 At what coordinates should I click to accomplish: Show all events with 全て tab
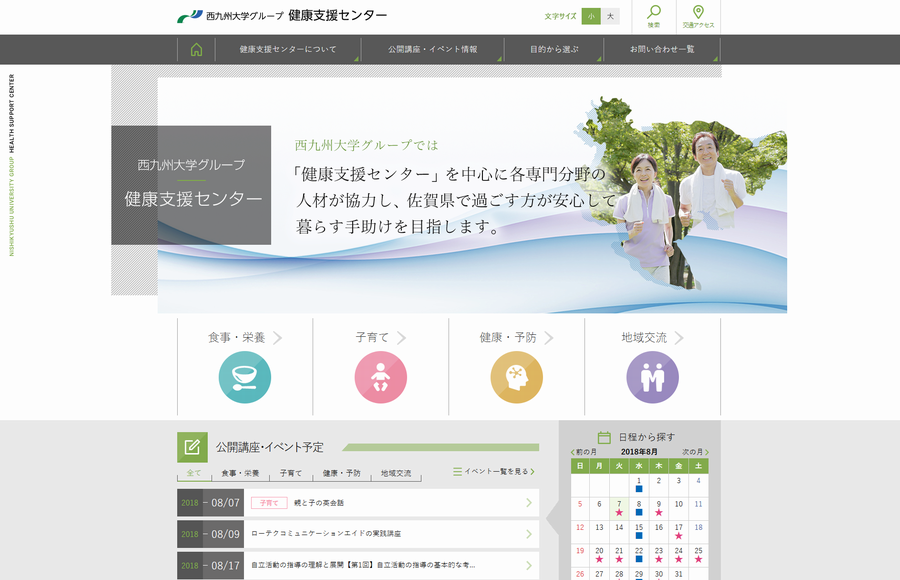point(193,473)
